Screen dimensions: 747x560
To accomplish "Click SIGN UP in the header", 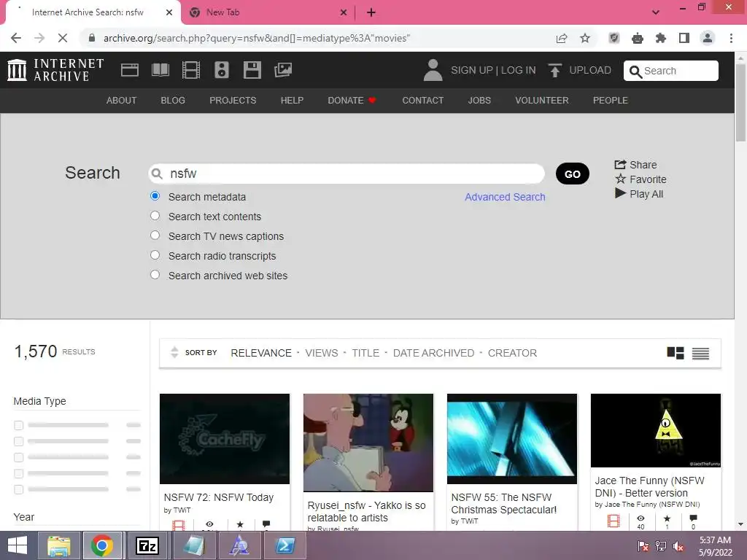I will tap(472, 70).
